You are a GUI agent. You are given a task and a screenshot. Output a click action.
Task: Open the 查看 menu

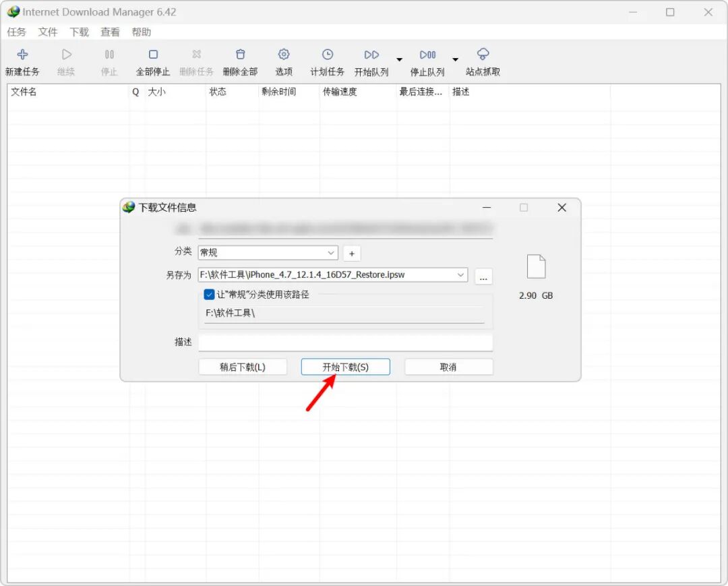[x=110, y=32]
